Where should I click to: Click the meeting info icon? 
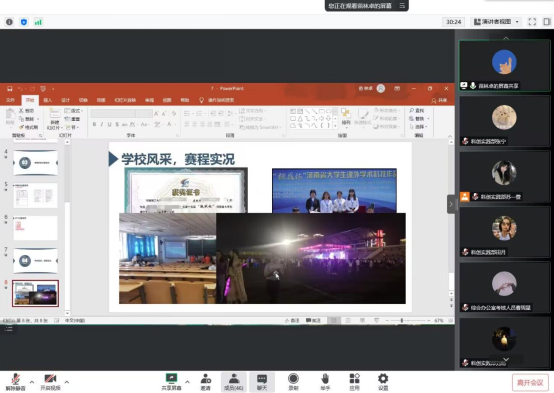tap(9, 22)
